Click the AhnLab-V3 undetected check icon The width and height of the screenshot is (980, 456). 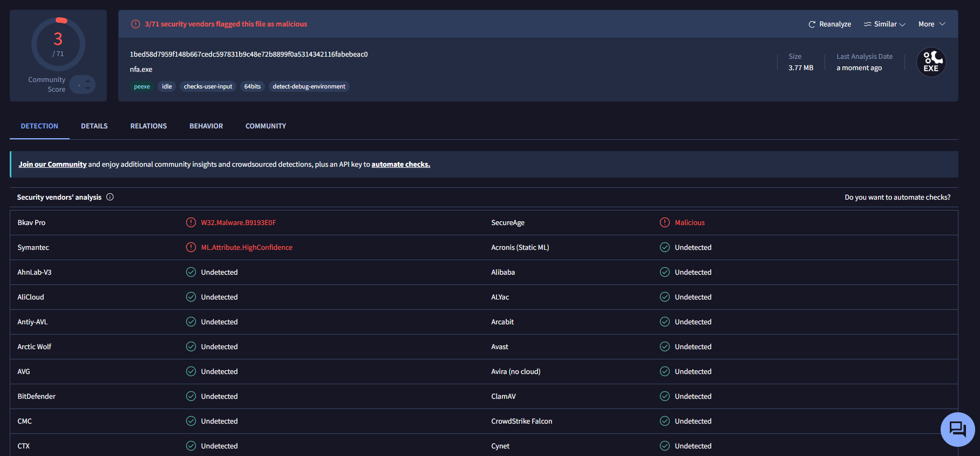coord(191,272)
